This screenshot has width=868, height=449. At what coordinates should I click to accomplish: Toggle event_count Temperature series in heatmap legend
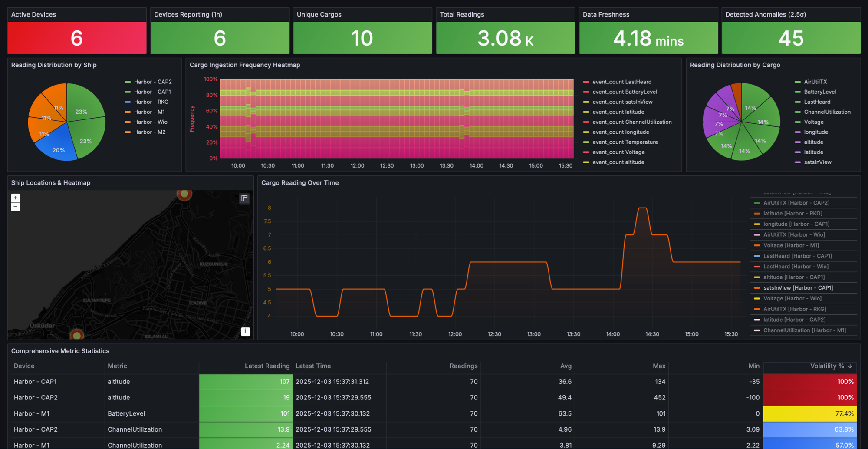pyautogui.click(x=625, y=142)
